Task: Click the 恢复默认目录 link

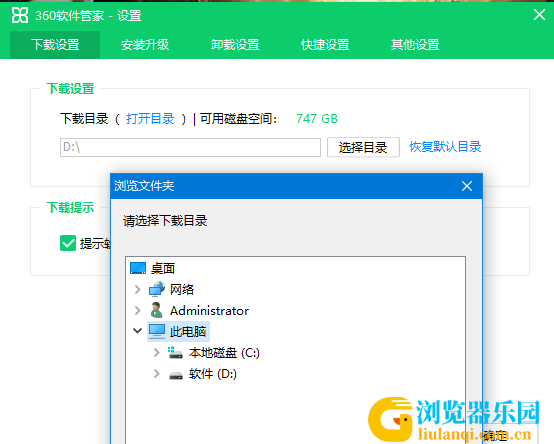Action: (445, 147)
